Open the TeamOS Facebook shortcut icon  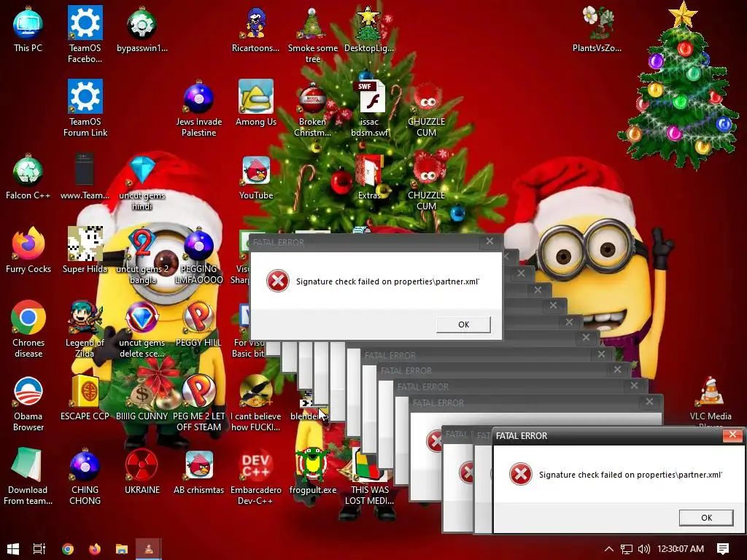(85, 23)
